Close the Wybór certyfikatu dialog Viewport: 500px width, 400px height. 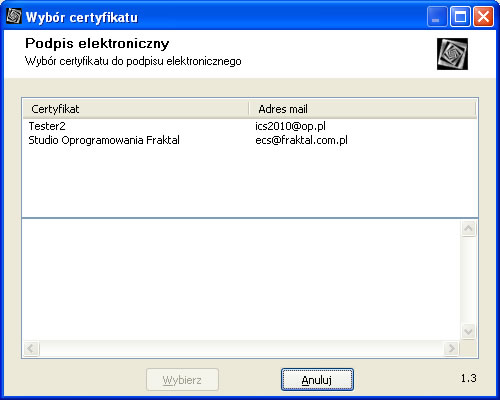[x=483, y=17]
